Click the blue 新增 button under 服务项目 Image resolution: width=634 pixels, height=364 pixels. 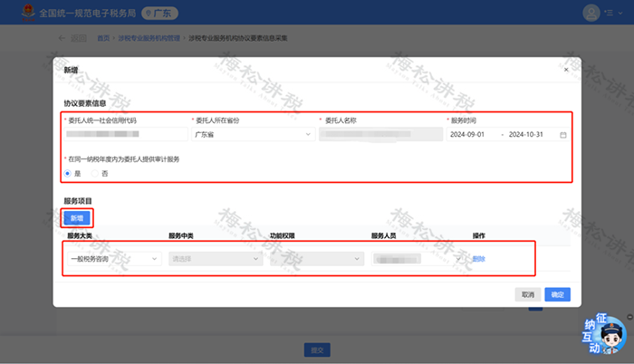(77, 218)
